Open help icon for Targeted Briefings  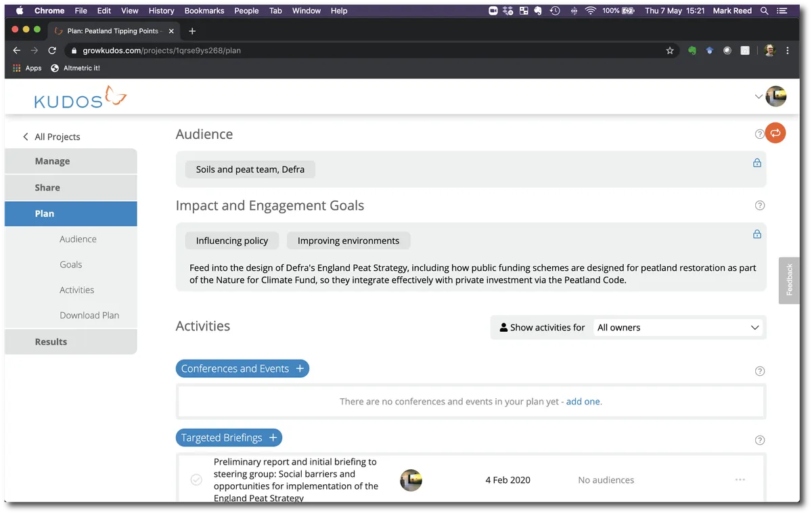(x=760, y=440)
